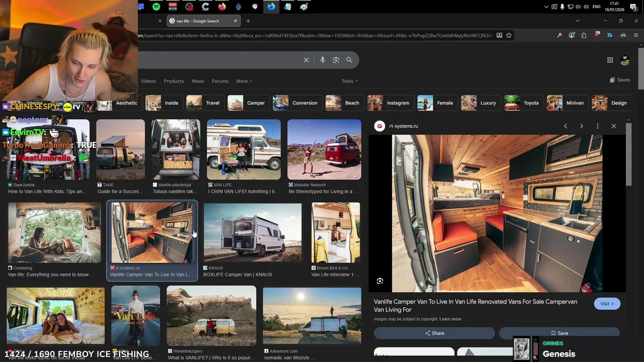The height and width of the screenshot is (362, 644).
Task: Click the browser address bar URL
Action: [x=316, y=35]
